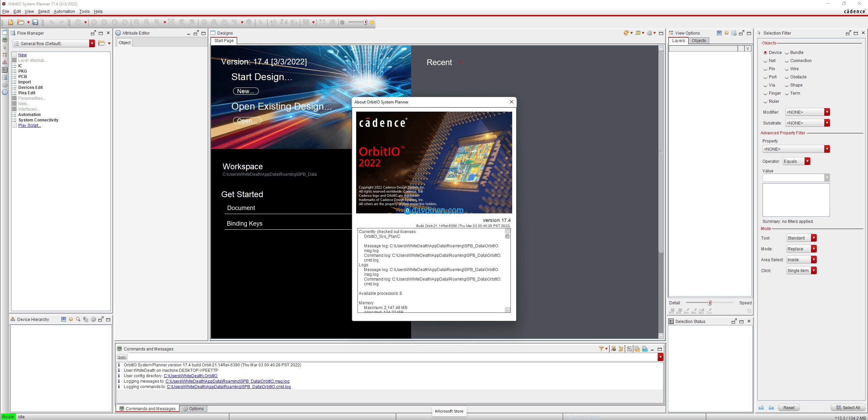Select the Ruler radio button
868x420 pixels.
[765, 101]
